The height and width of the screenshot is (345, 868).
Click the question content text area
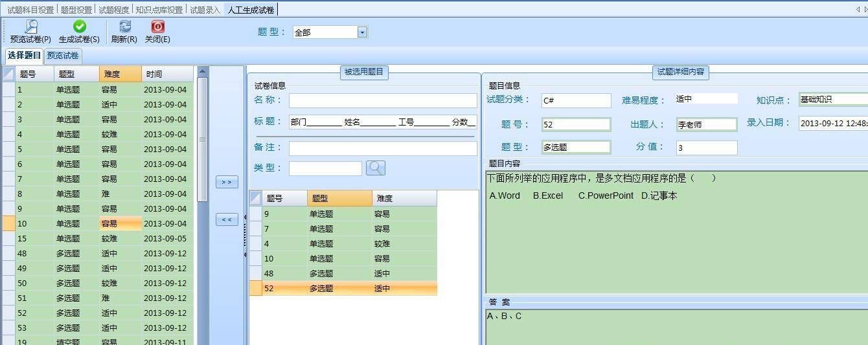tap(676, 232)
